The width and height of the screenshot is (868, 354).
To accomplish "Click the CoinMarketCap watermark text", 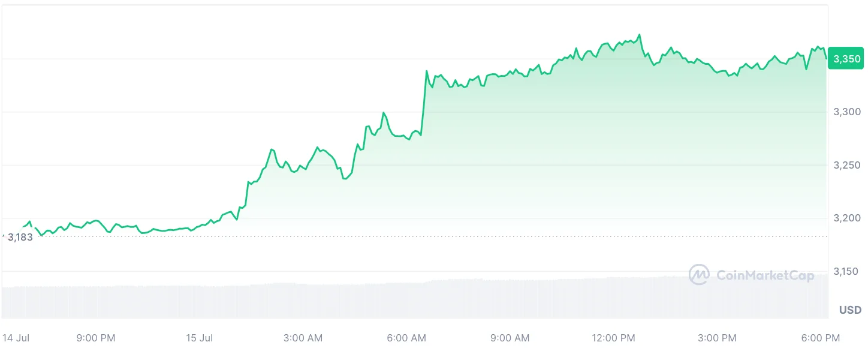I will [x=765, y=275].
